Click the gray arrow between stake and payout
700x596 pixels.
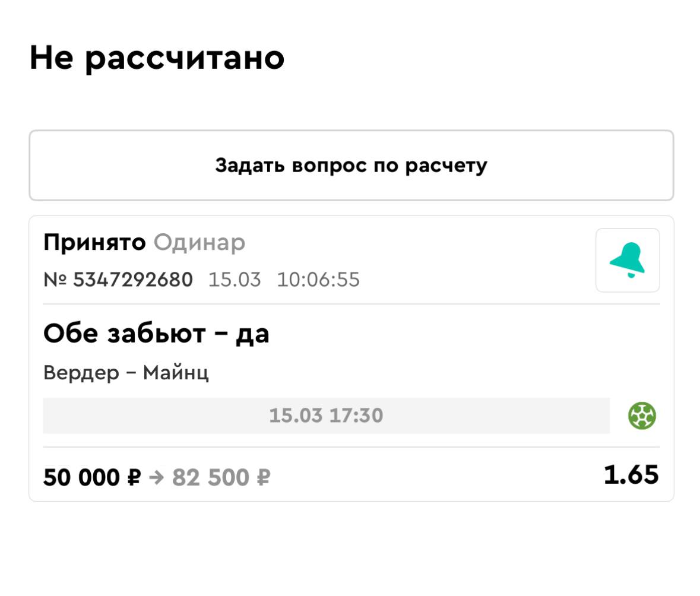(x=156, y=477)
